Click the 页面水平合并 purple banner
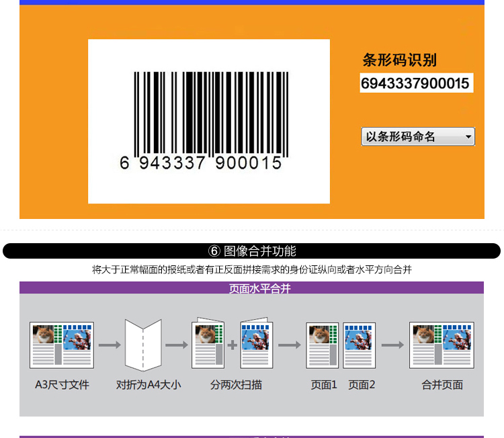Screen dimensions: 504x438 (x=252, y=288)
